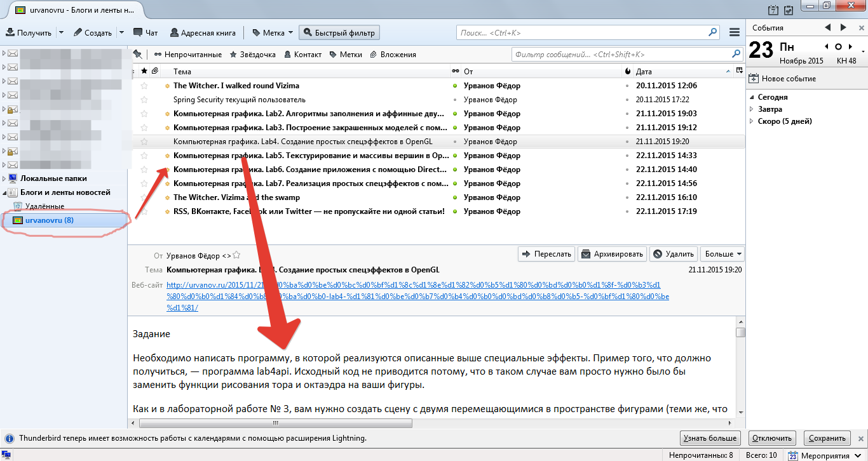This screenshot has width=868, height=461.
Task: Open Адресная книга address book
Action: tap(203, 32)
